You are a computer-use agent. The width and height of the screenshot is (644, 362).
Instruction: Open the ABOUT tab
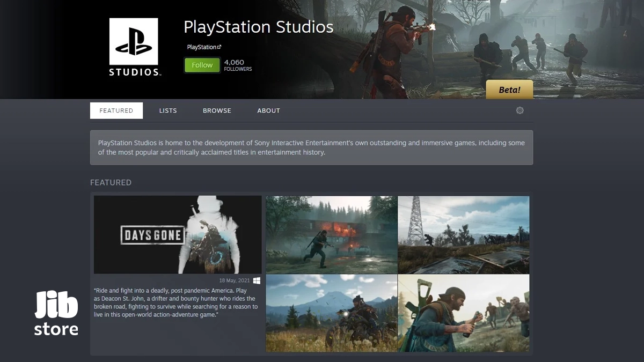268,110
